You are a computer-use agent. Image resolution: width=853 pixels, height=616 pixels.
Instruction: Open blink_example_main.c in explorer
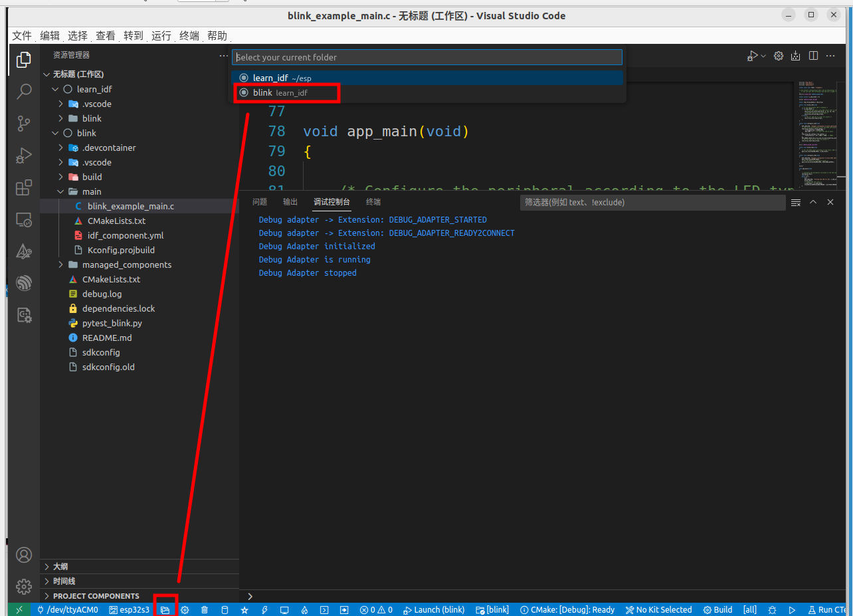[x=131, y=206]
